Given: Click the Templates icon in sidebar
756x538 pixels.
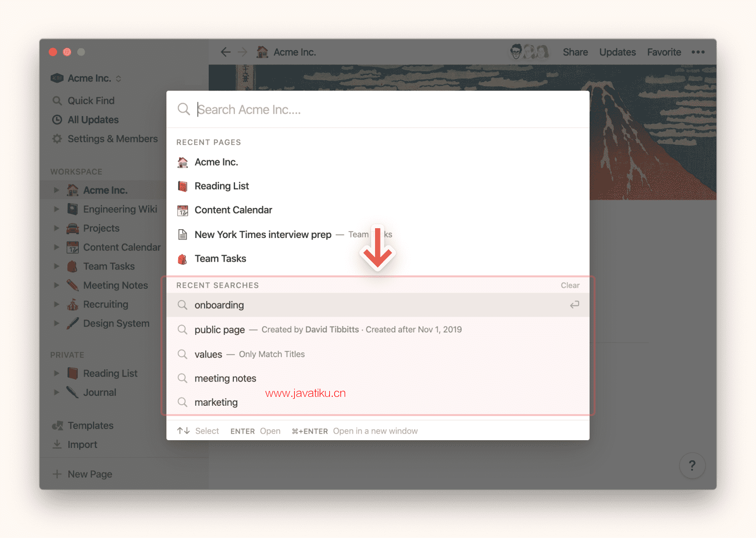Looking at the screenshot, I should coord(58,425).
